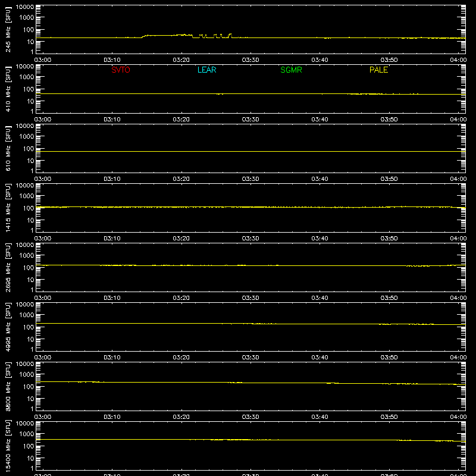476x476 pixels.
Task: Click 04:00 tick label under 1415 MHz plot
Action: click(x=458, y=239)
